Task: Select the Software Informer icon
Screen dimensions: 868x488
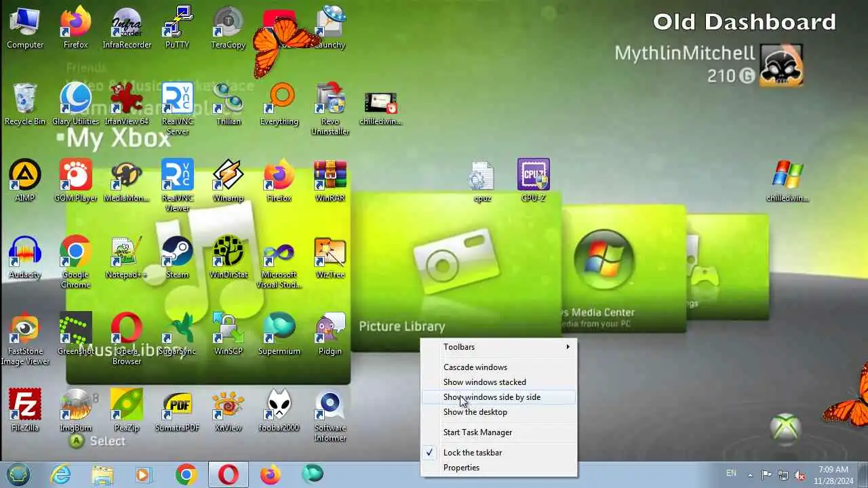Action: click(330, 415)
